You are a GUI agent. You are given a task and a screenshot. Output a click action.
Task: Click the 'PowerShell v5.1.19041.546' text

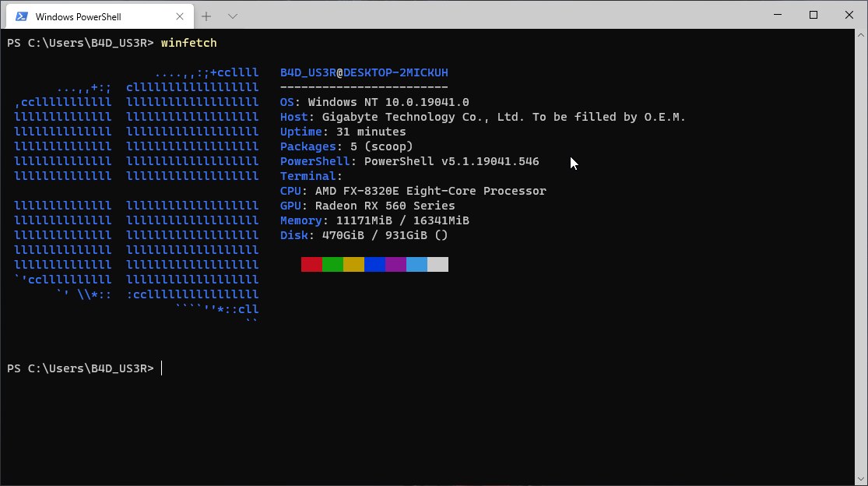click(x=452, y=162)
